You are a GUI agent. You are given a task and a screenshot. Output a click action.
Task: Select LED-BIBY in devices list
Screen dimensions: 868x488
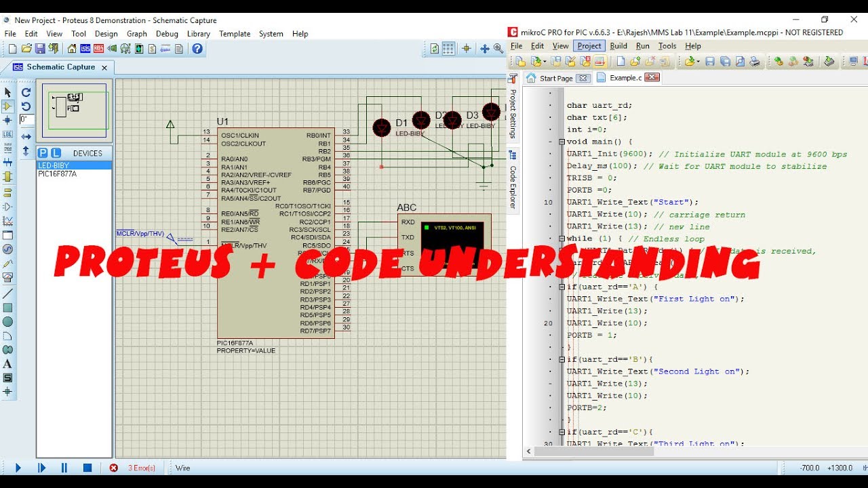tap(74, 165)
